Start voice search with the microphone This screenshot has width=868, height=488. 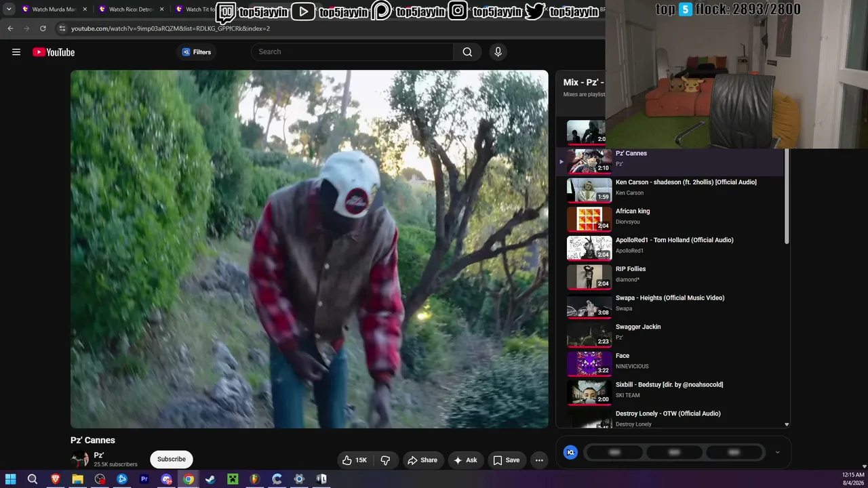pyautogui.click(x=498, y=52)
